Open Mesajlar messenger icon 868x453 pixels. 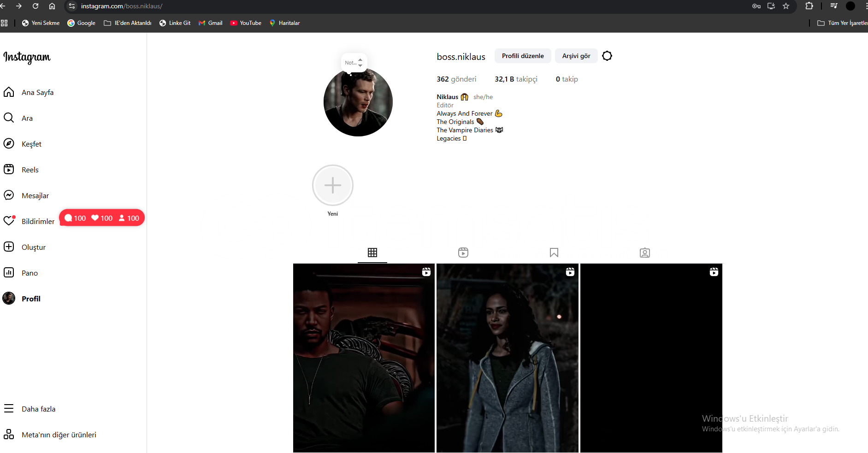pos(9,195)
